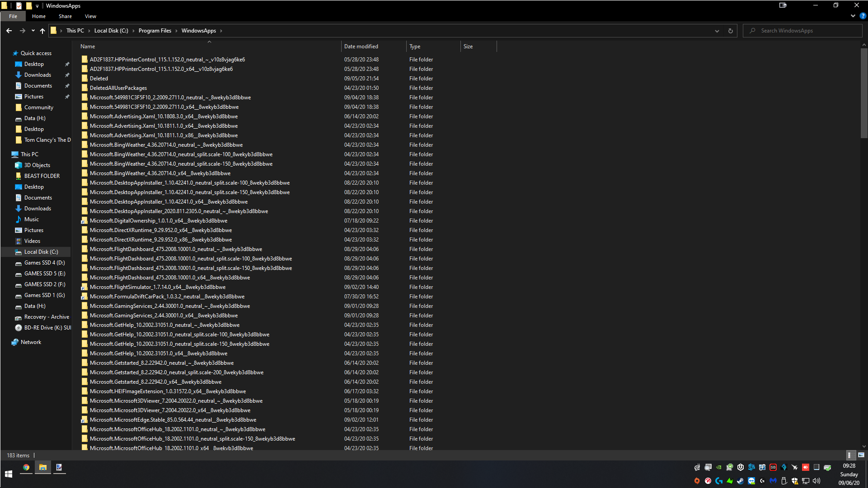Select Microsoft.FlightSimulator_1.7.14.0 folder
Screen dimensions: 868x488
pyautogui.click(x=157, y=287)
